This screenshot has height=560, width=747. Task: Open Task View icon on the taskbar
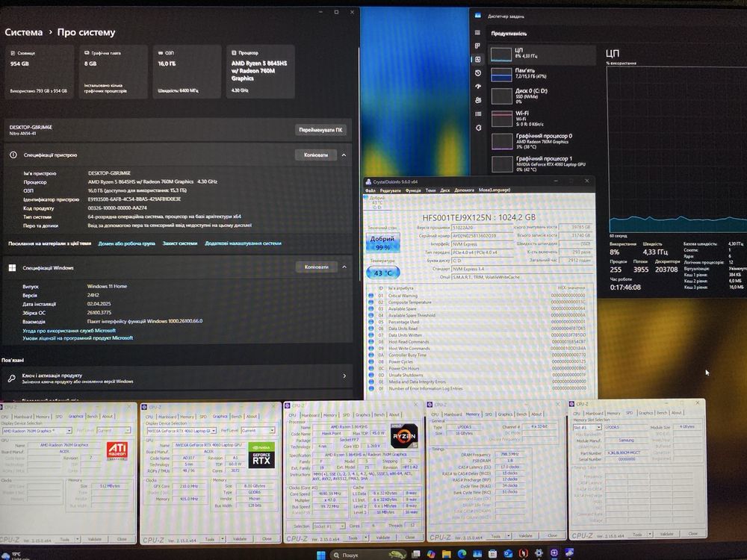pos(416,554)
